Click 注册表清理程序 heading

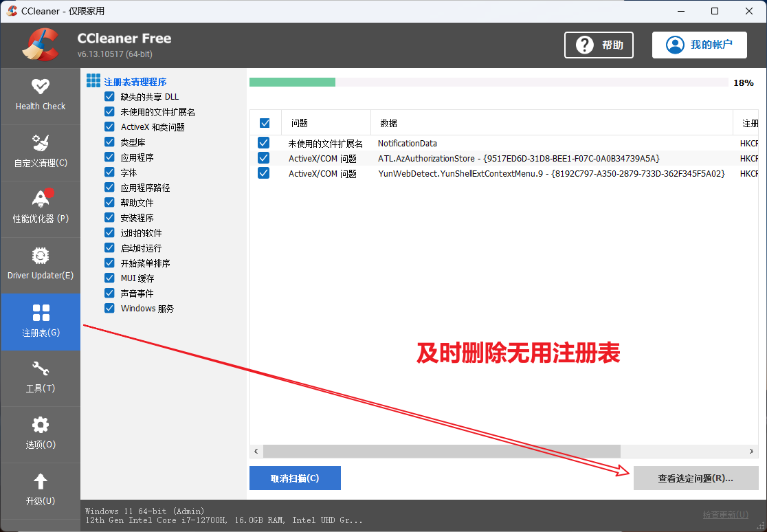[x=135, y=82]
